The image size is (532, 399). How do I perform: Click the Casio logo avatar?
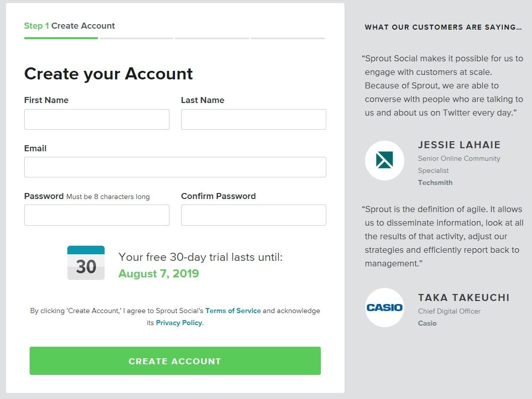385,308
